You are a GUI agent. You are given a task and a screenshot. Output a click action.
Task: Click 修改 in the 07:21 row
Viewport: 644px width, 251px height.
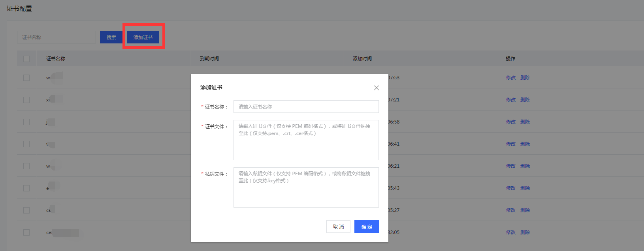(511, 100)
